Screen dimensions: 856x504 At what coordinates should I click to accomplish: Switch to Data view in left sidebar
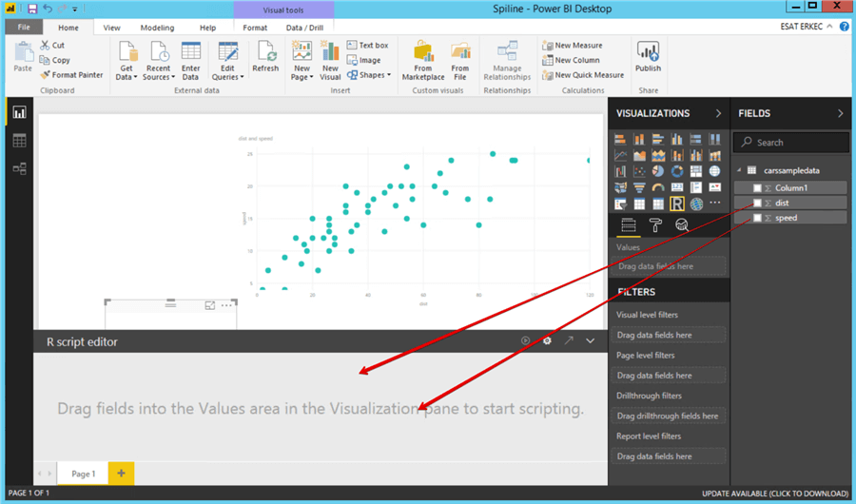click(19, 141)
